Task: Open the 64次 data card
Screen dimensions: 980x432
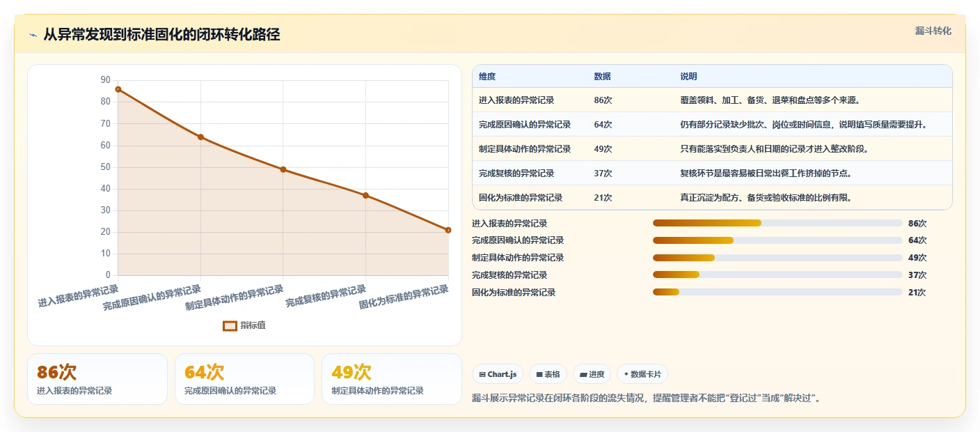Action: click(x=245, y=379)
